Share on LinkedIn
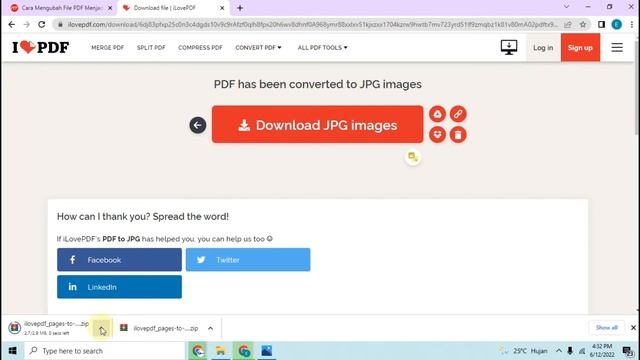 [119, 287]
